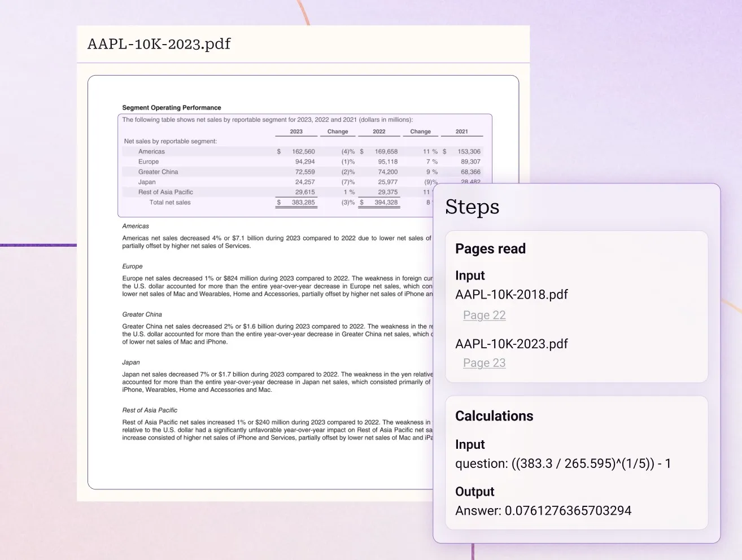
Task: Click AAPL-10K-2023.pdf in Steps panel
Action: pos(512,344)
